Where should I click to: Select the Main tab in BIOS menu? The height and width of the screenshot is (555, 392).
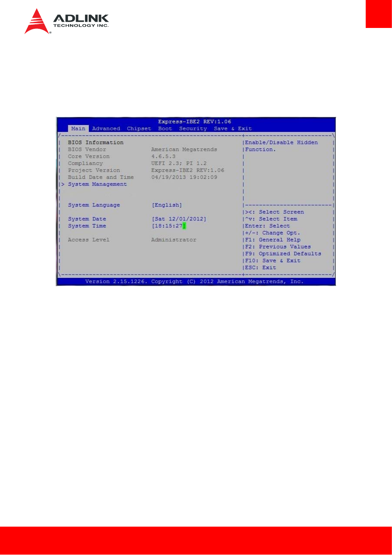coord(78,129)
